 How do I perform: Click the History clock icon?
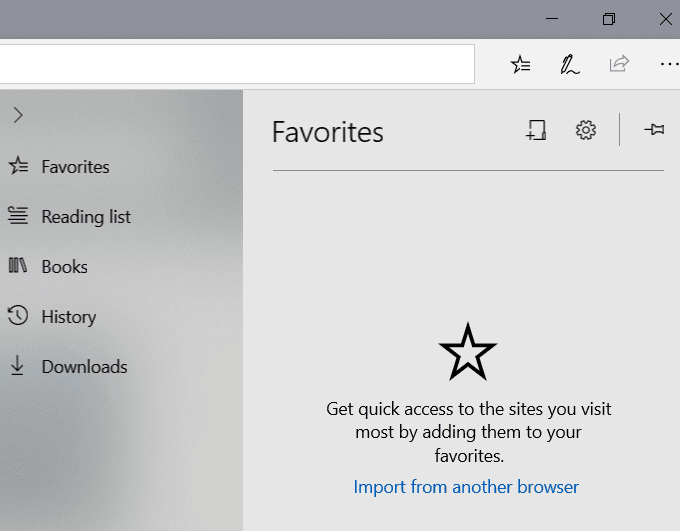[x=18, y=317]
